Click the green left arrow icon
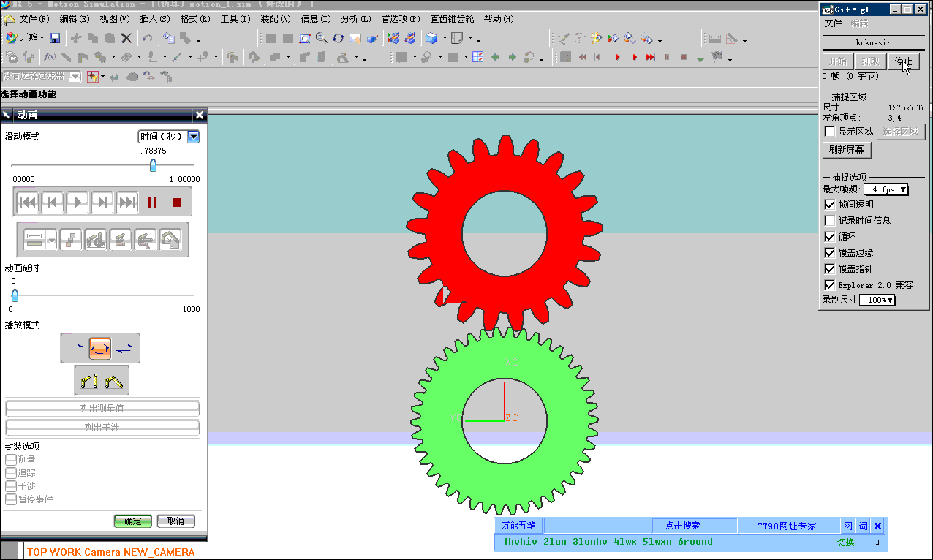The image size is (933, 560). [495, 57]
